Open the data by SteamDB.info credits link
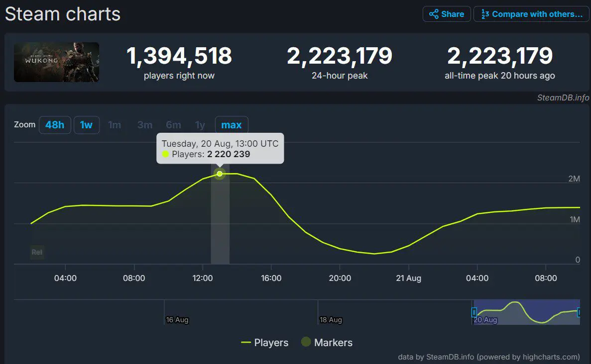Screen dimensions: 591x364 point(489,357)
